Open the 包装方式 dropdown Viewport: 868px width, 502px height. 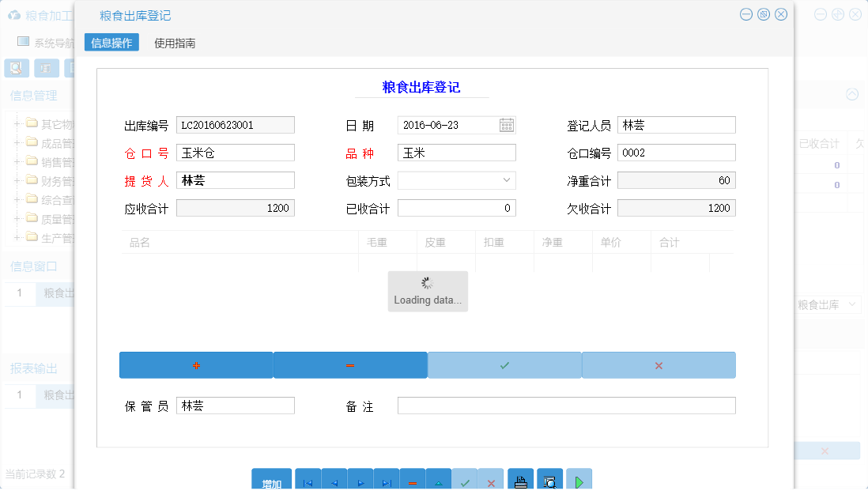click(507, 179)
